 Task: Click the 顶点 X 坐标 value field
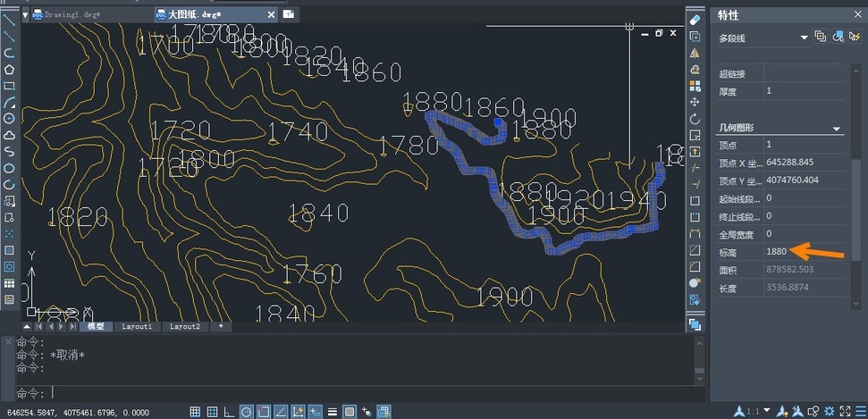pyautogui.click(x=805, y=163)
